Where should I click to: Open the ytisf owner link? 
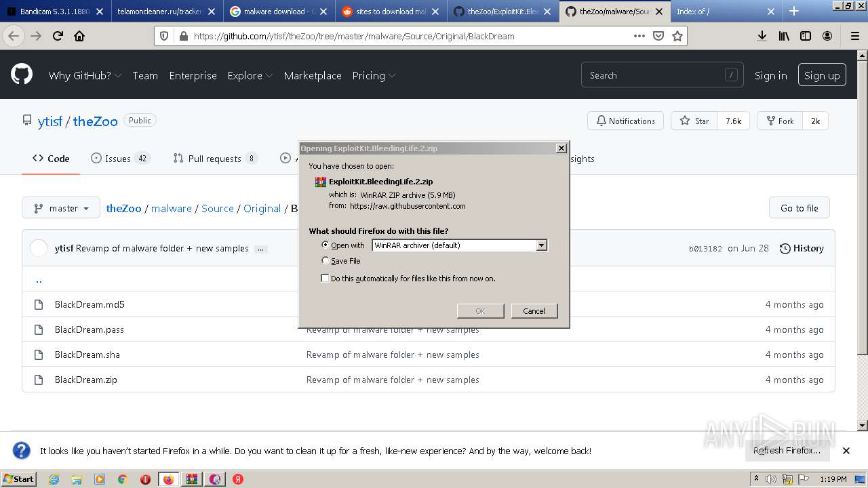pos(50,121)
